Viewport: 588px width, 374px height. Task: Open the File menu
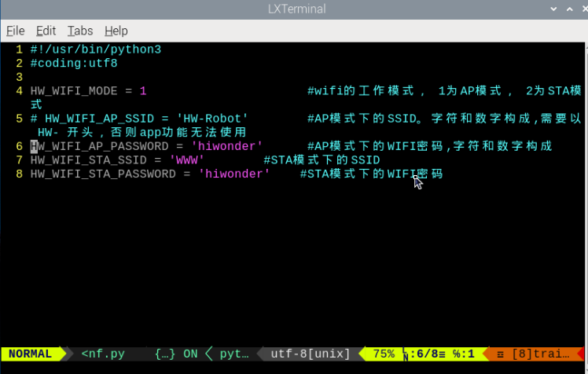pyautogui.click(x=16, y=31)
